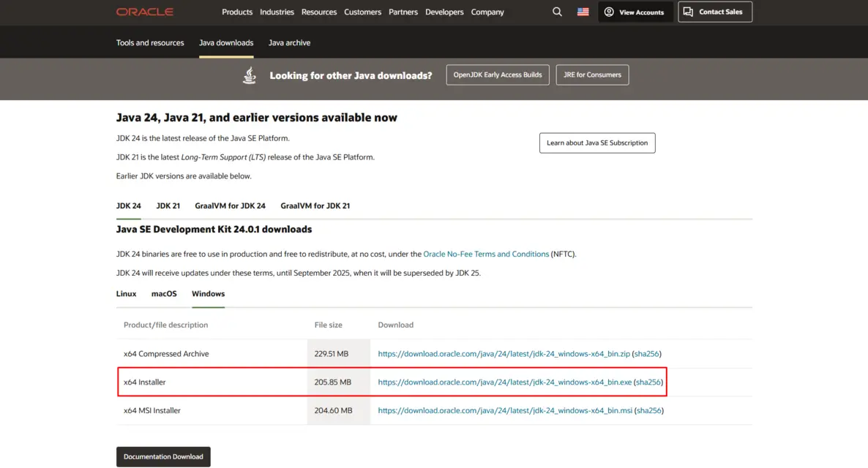
Task: Click Learn about Java SE Subscription
Action: (597, 143)
